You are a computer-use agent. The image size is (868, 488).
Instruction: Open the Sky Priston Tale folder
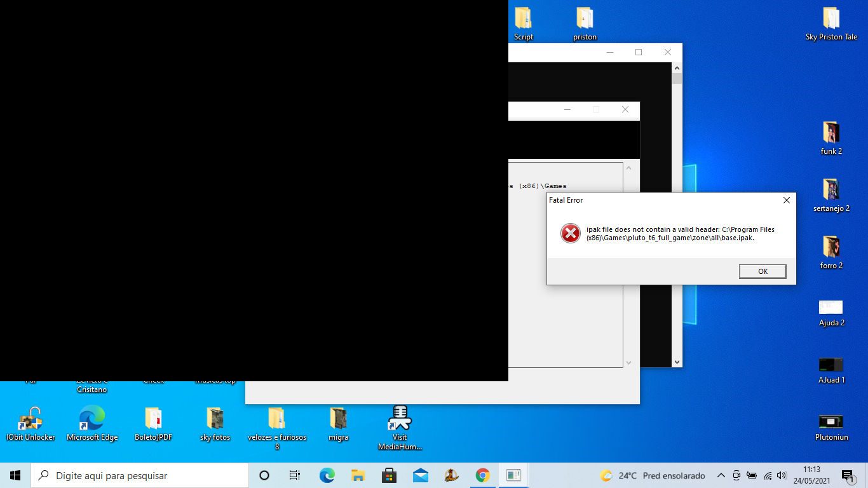pos(831,24)
